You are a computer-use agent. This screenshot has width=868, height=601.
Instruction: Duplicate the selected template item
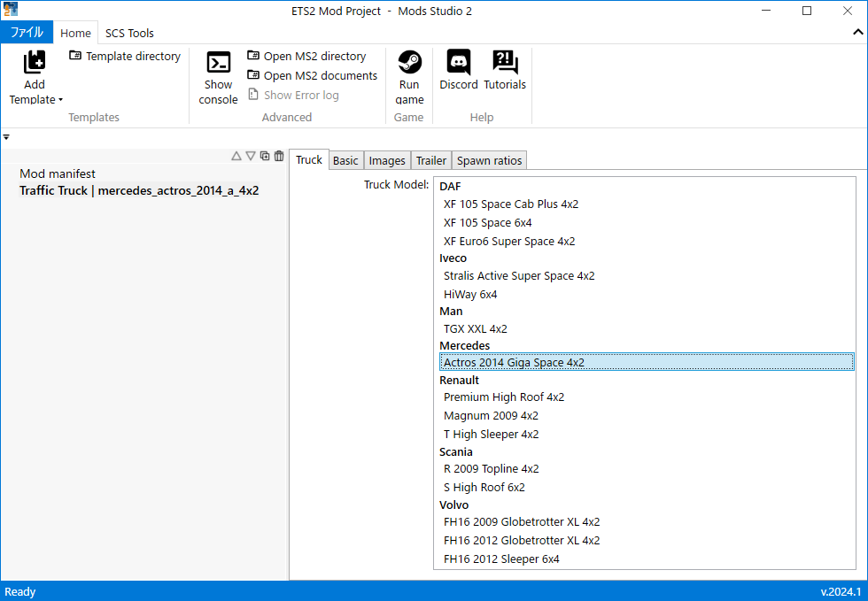[x=265, y=156]
